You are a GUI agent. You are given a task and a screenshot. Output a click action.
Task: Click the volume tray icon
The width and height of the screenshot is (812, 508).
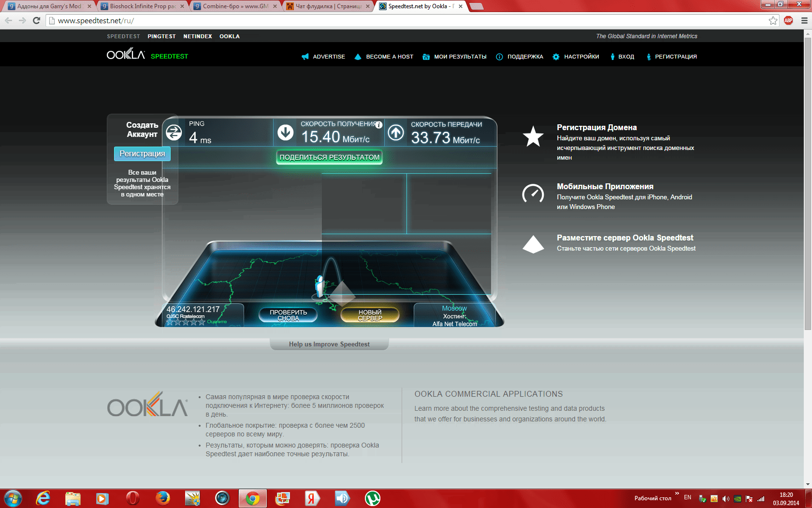(725, 498)
